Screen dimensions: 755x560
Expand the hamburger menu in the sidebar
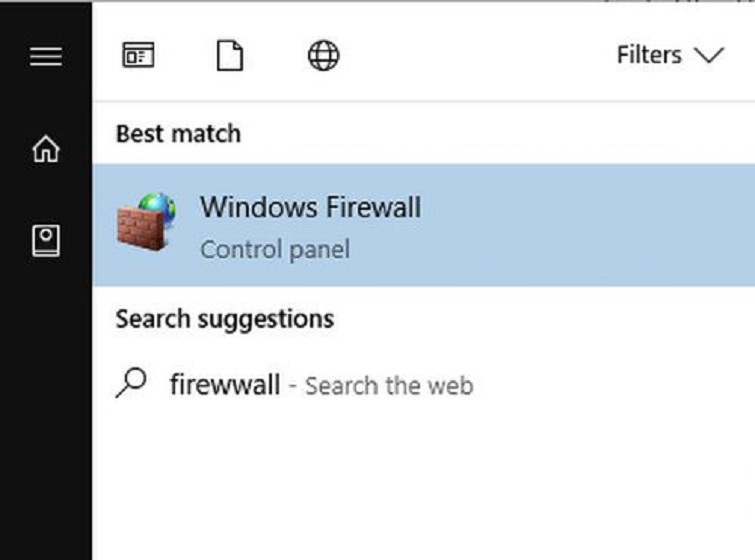tap(46, 56)
